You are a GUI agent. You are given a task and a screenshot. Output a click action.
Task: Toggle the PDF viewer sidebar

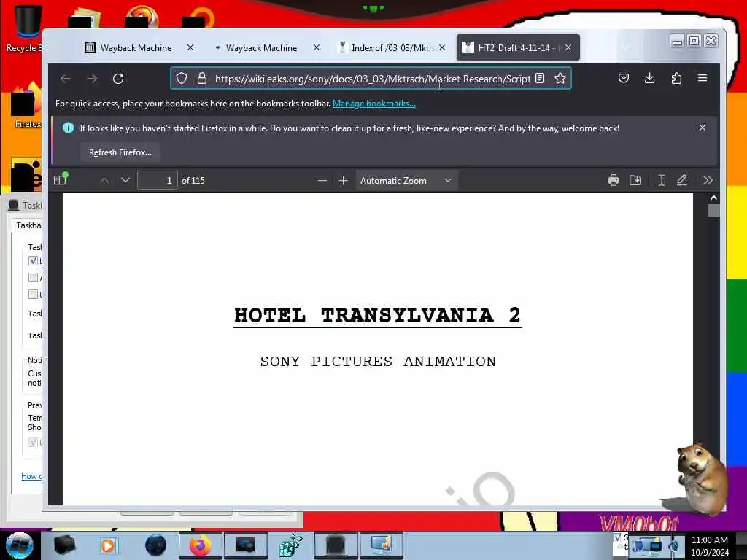click(61, 179)
